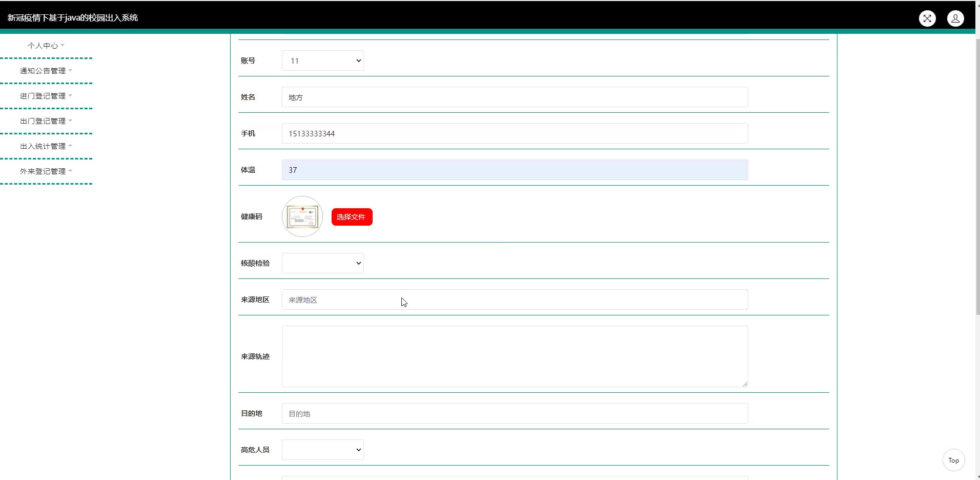This screenshot has height=480, width=980.
Task: Expand the 出门登记管理 menu
Action: [46, 121]
